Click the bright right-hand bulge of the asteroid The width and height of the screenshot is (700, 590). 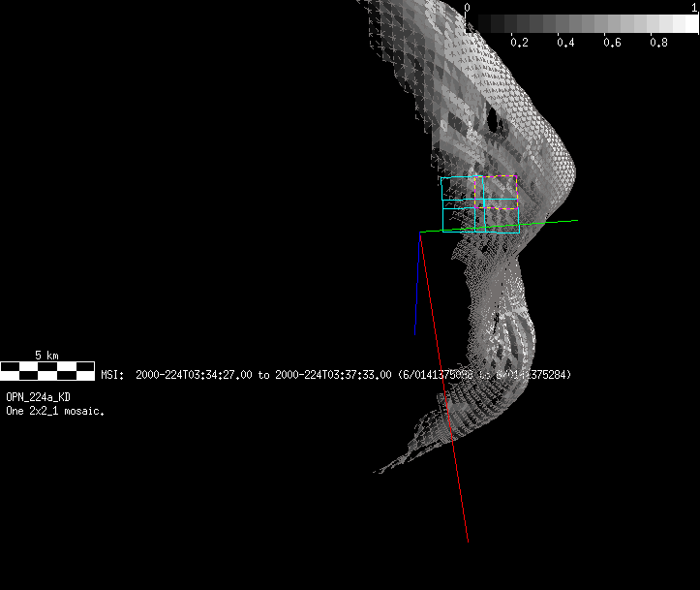click(562, 165)
